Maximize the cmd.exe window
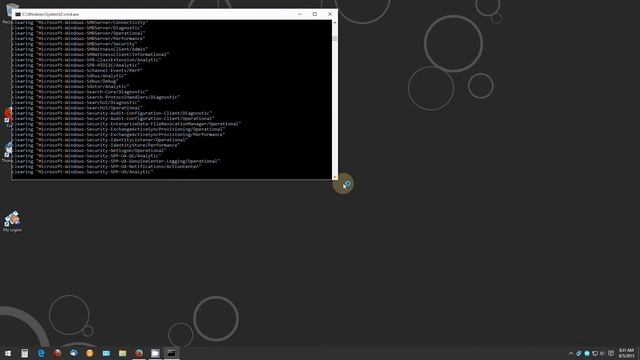The width and height of the screenshot is (640, 360). coord(315,14)
